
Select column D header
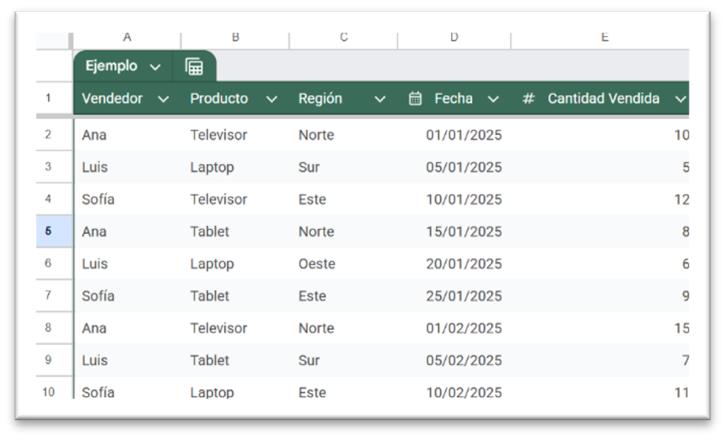click(454, 38)
